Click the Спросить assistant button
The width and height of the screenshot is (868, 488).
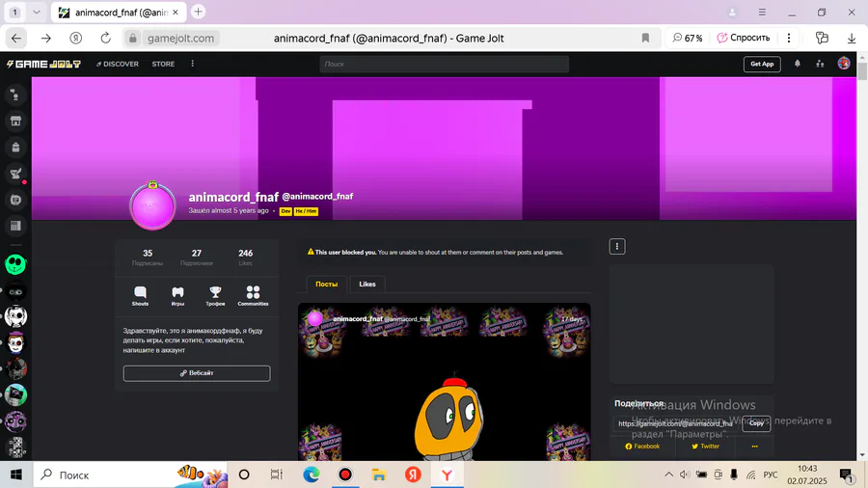coord(744,39)
